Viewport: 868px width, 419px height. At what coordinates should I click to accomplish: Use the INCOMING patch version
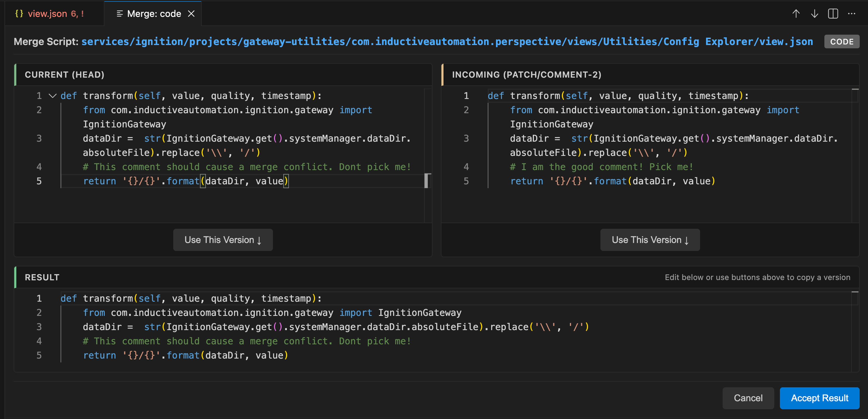tap(650, 240)
